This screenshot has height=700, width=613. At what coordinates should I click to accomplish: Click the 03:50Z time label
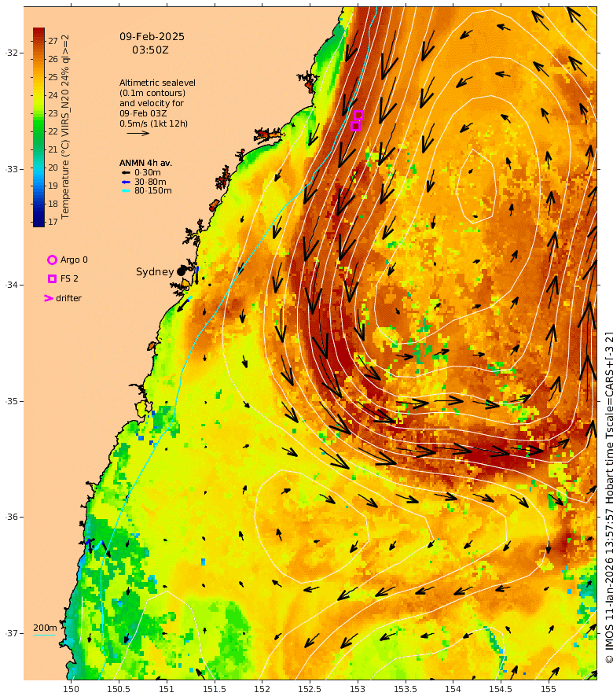coord(150,50)
